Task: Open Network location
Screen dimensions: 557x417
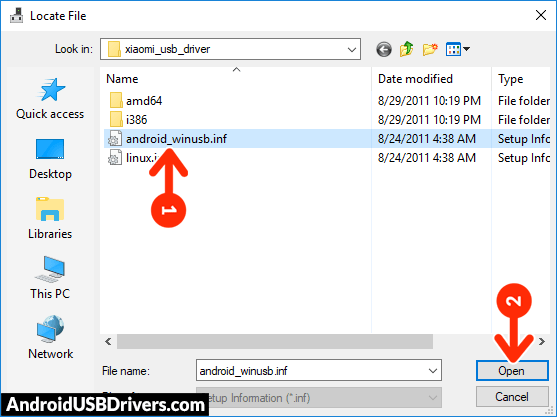Action: (50, 337)
